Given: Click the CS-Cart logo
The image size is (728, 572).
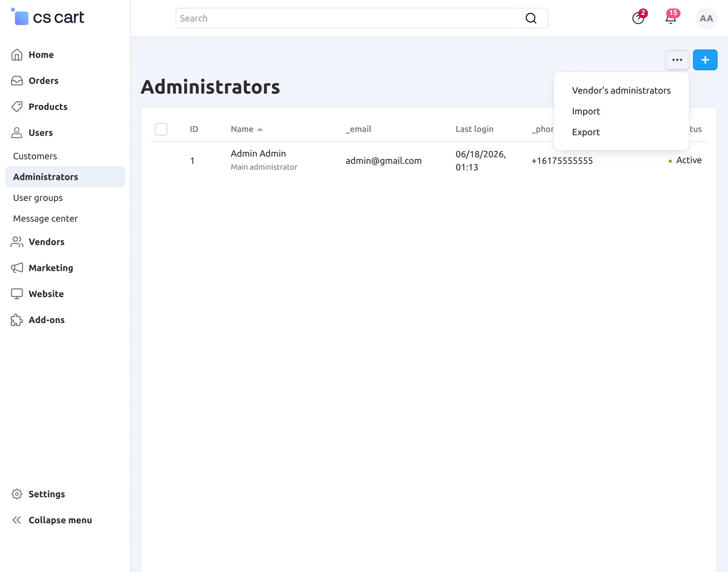Looking at the screenshot, I should point(47,17).
